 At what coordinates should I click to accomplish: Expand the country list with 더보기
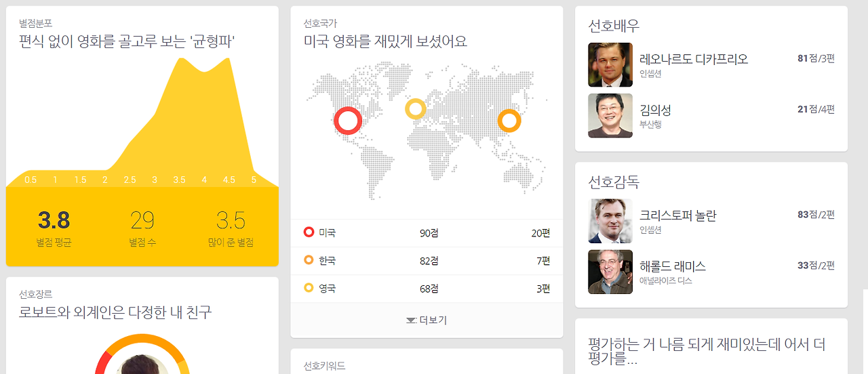pos(427,320)
